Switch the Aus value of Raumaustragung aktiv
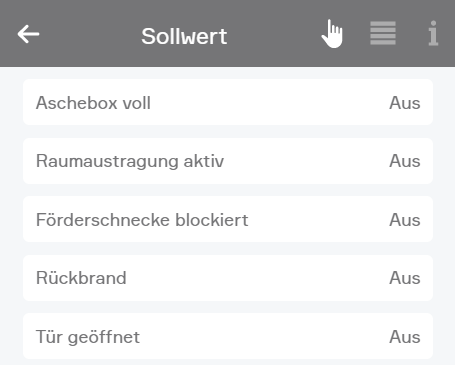This screenshot has height=365, width=455. point(405,161)
